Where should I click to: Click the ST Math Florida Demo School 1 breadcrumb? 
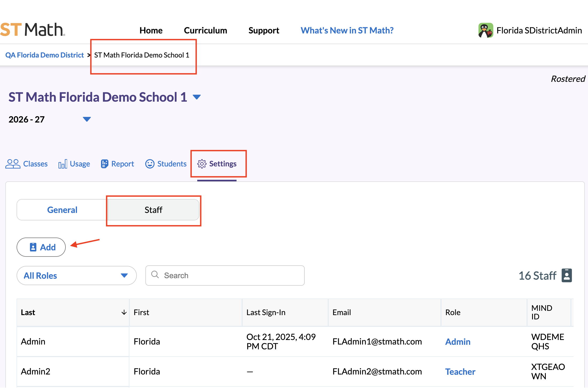click(x=142, y=55)
